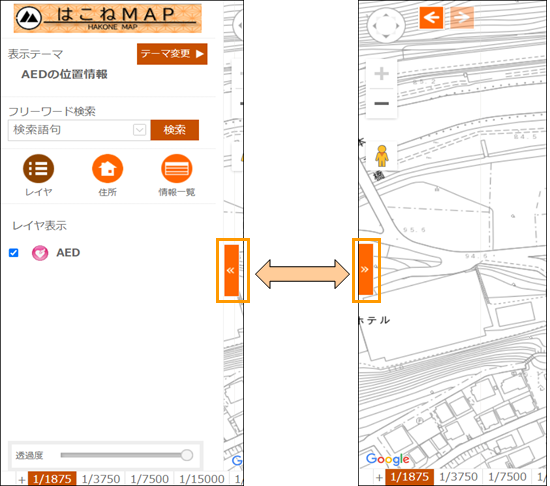Image resolution: width=550 pixels, height=486 pixels.
Task: Zoom out with the map minus button
Action: 381,103
